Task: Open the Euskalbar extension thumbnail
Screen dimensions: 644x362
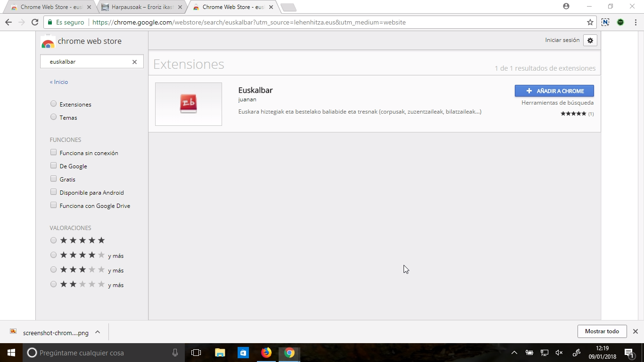Action: pyautogui.click(x=189, y=104)
